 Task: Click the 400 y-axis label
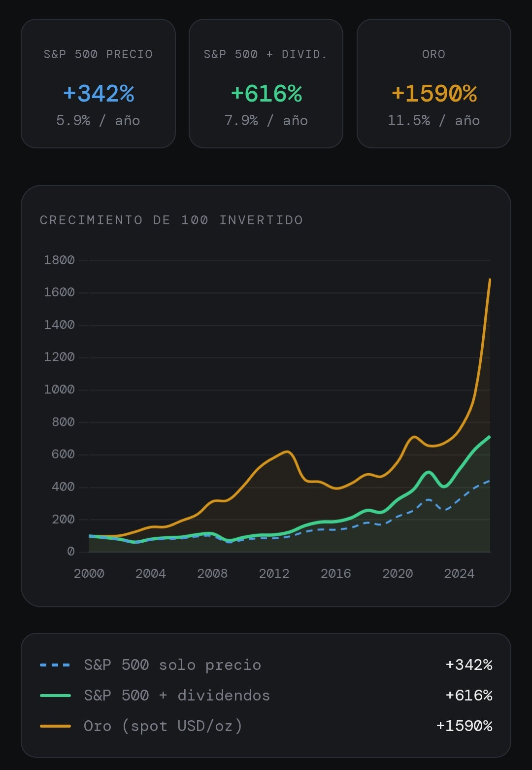pos(64,487)
